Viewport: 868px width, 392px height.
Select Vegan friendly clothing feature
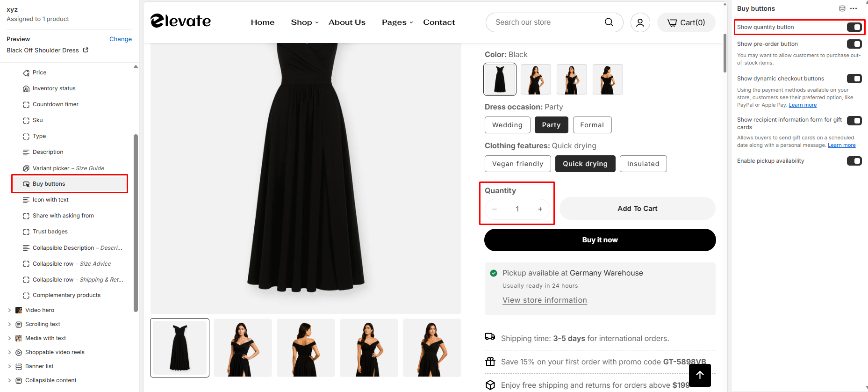pyautogui.click(x=517, y=164)
